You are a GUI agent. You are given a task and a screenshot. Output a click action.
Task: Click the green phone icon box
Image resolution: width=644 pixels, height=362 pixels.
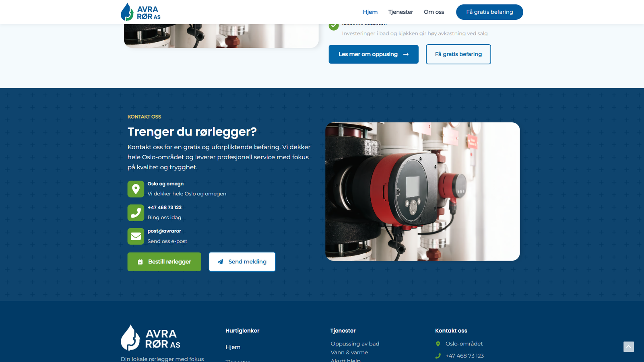click(x=136, y=213)
